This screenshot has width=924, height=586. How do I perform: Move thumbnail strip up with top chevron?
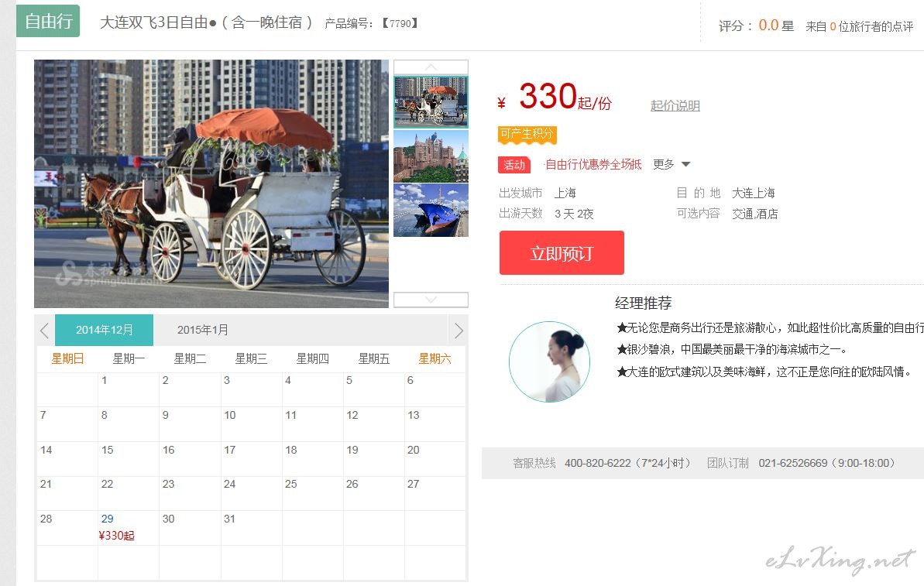[x=431, y=67]
